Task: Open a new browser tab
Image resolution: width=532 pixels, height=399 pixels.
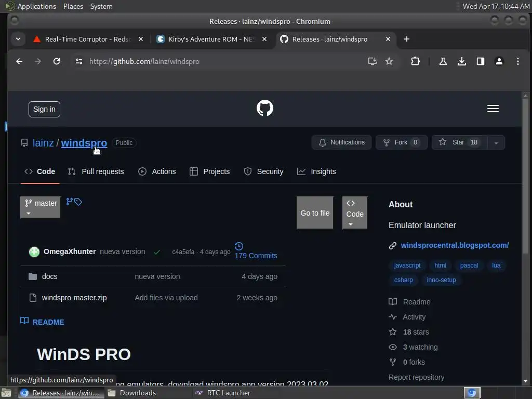Action: [x=406, y=39]
